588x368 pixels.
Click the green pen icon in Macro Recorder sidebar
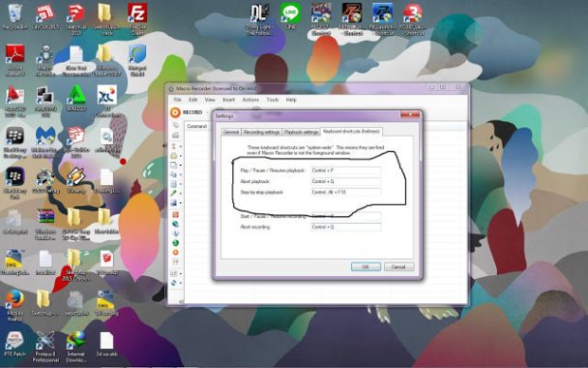point(174,193)
